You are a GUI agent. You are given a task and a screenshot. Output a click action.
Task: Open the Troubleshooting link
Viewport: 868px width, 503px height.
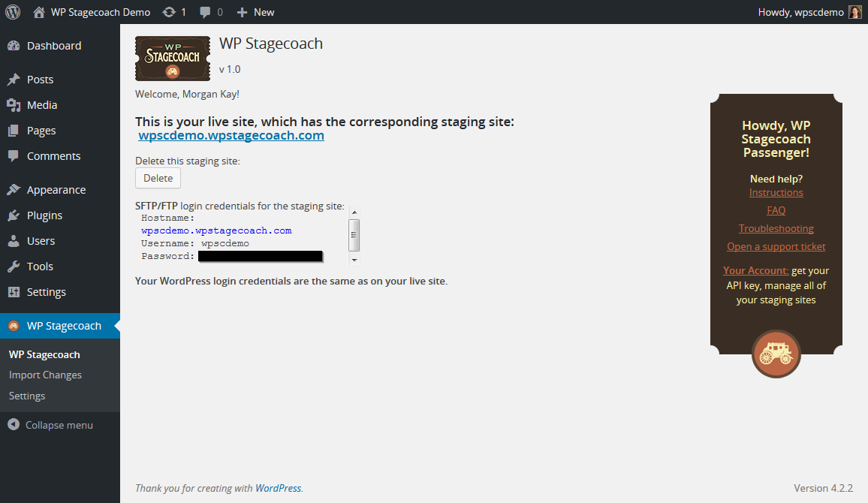click(776, 228)
